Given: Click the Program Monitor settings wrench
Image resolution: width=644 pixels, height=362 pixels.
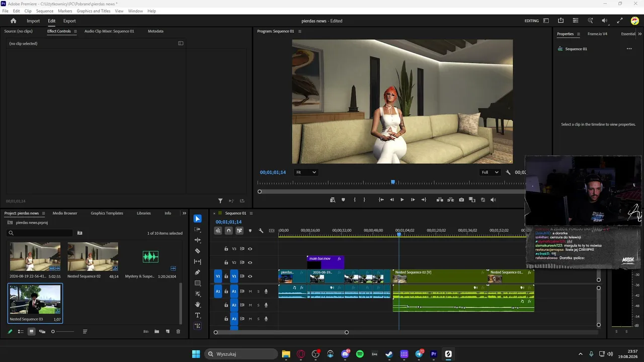Looking at the screenshot, I should 508,172.
